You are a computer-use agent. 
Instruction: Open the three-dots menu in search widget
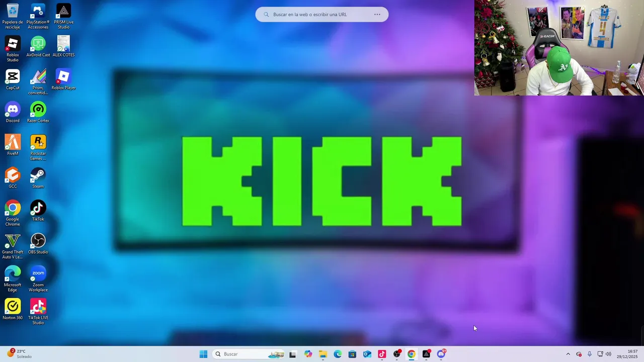click(x=377, y=15)
